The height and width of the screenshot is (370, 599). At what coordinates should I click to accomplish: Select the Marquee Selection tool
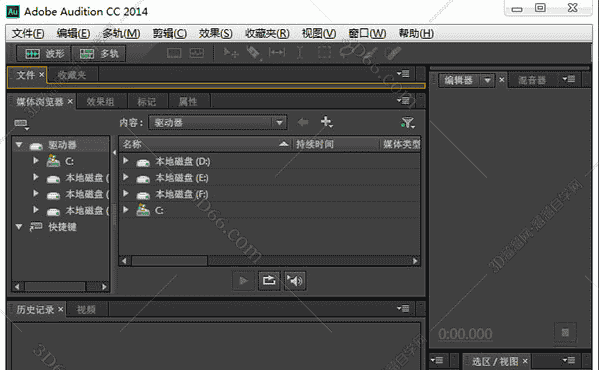tap(324, 52)
